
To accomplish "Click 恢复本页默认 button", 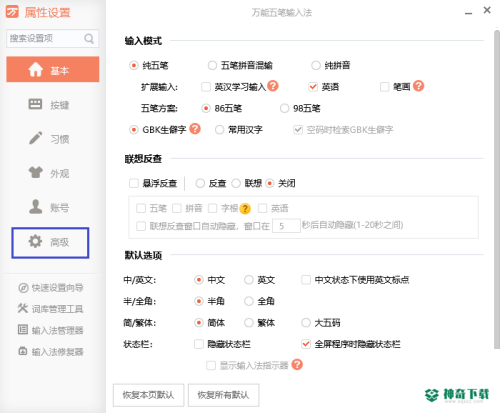I will pos(148,395).
